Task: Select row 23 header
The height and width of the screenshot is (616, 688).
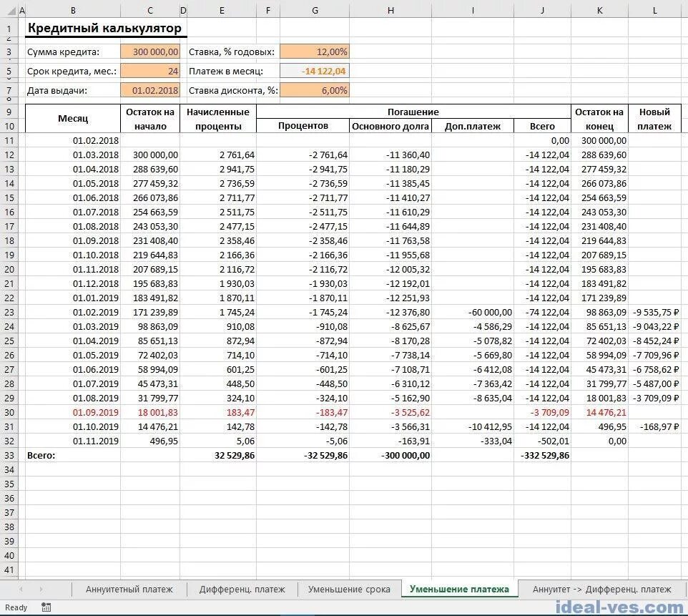Action: (9, 312)
